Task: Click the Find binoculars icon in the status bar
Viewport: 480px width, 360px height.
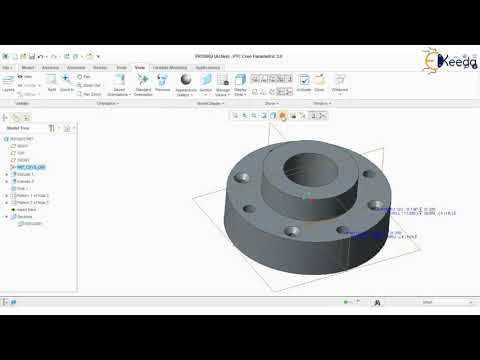Action: pyautogui.click(x=377, y=302)
